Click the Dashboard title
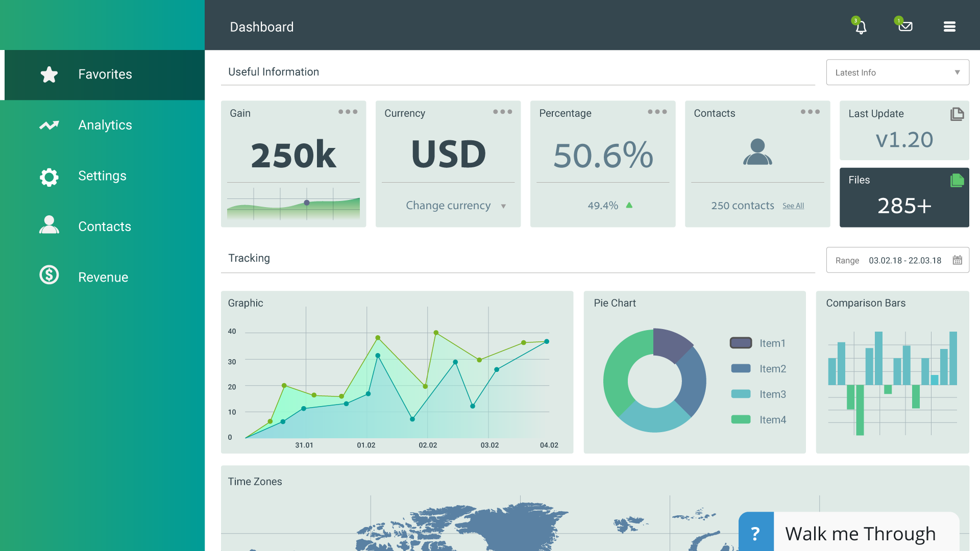 pos(261,27)
